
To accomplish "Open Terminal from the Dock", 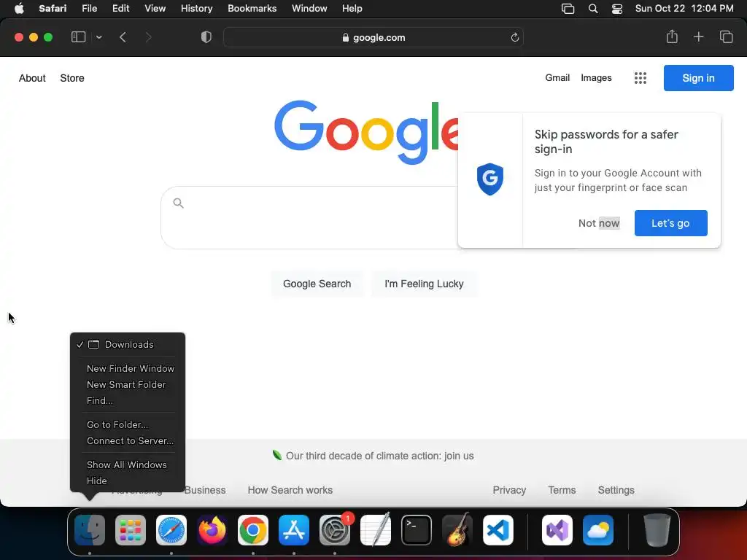I will pos(417,530).
